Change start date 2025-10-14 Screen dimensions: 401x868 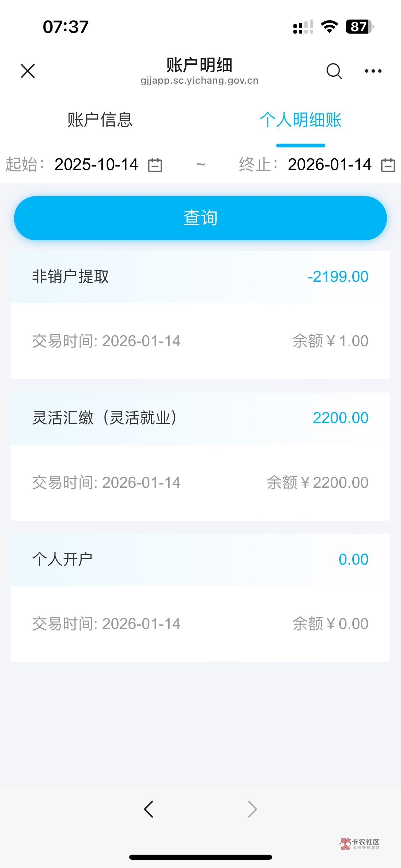pos(96,165)
